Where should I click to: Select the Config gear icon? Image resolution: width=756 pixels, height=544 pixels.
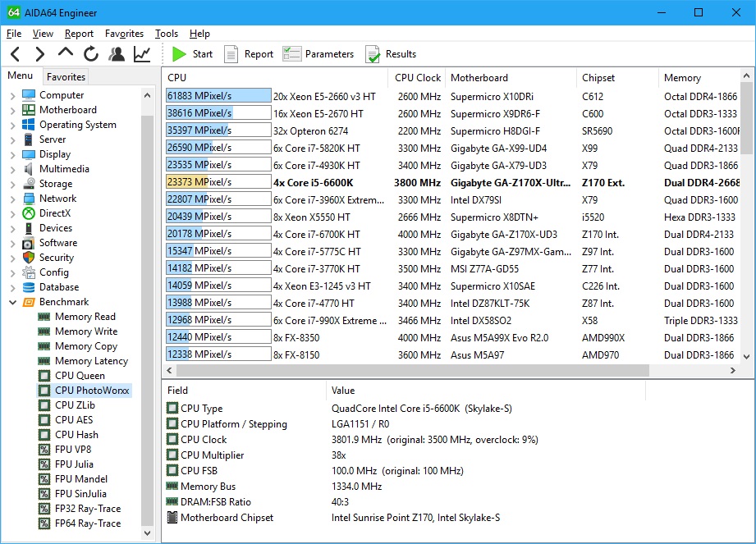pos(29,272)
